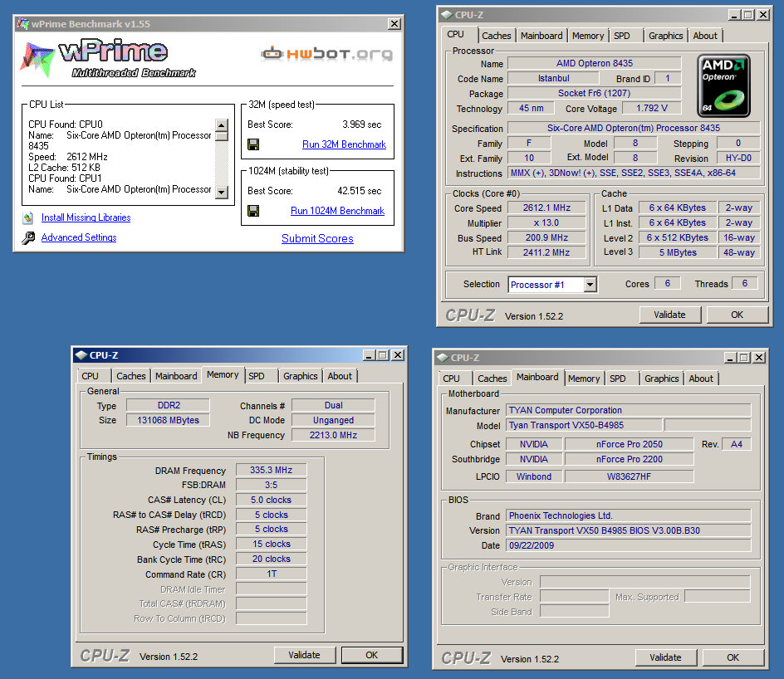Switch to Graphics tab in the processor window
Image resolution: width=784 pixels, height=679 pixels.
pyautogui.click(x=666, y=36)
